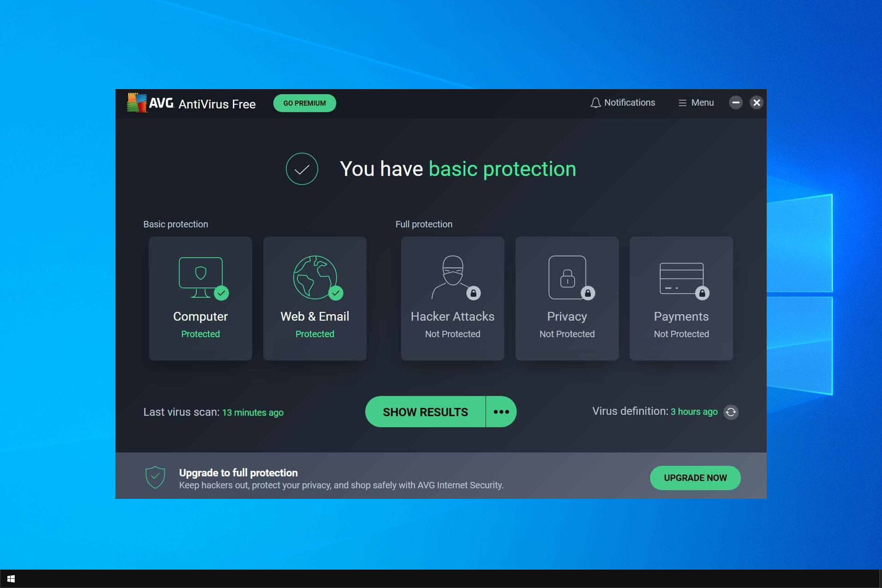Click 'Not Protected' under Hacker Attacks

pos(452,334)
